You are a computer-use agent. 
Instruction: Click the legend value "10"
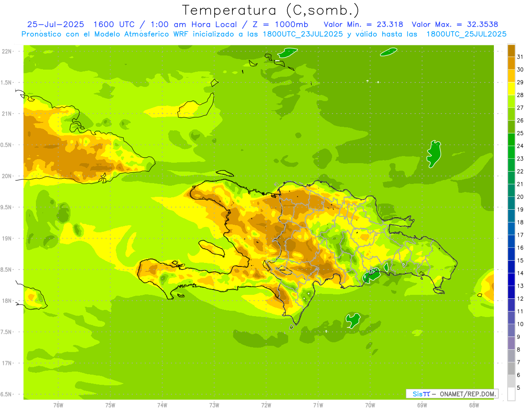coord(521,324)
